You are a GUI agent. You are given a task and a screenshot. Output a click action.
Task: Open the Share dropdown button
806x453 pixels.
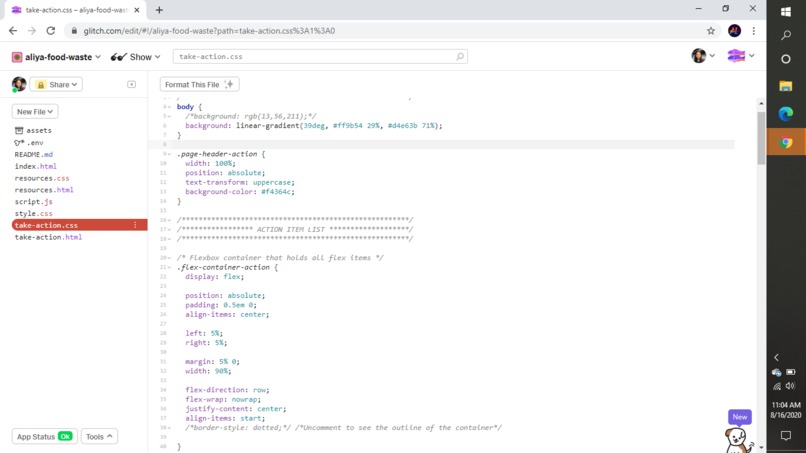pos(56,84)
